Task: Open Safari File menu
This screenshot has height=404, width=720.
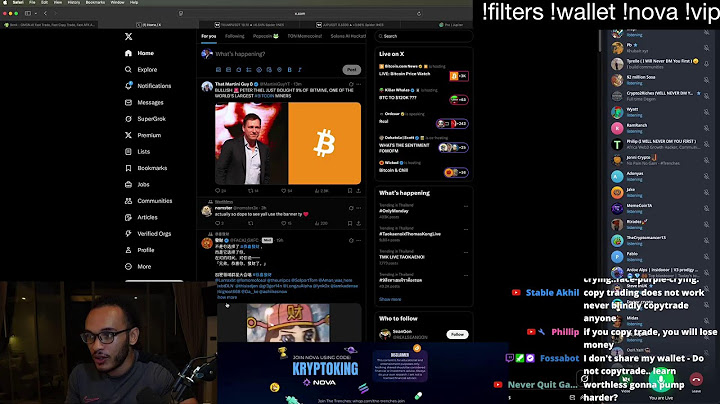Action: [32, 2]
